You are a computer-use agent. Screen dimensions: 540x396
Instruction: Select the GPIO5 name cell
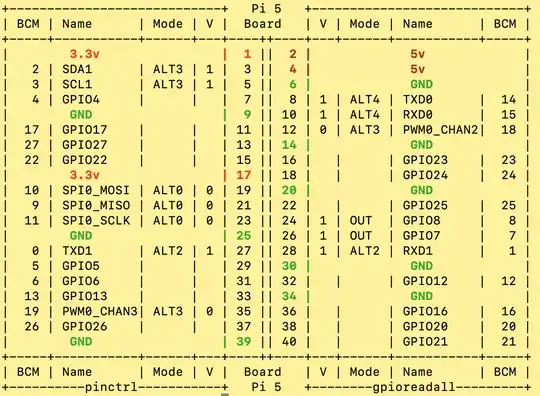[x=81, y=266]
